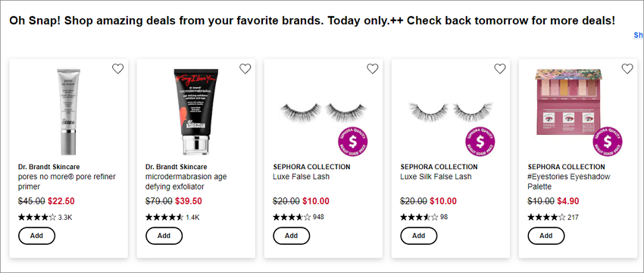
Task: Save Eyestories Eyeshadow Palette via heart icon
Action: [x=627, y=69]
